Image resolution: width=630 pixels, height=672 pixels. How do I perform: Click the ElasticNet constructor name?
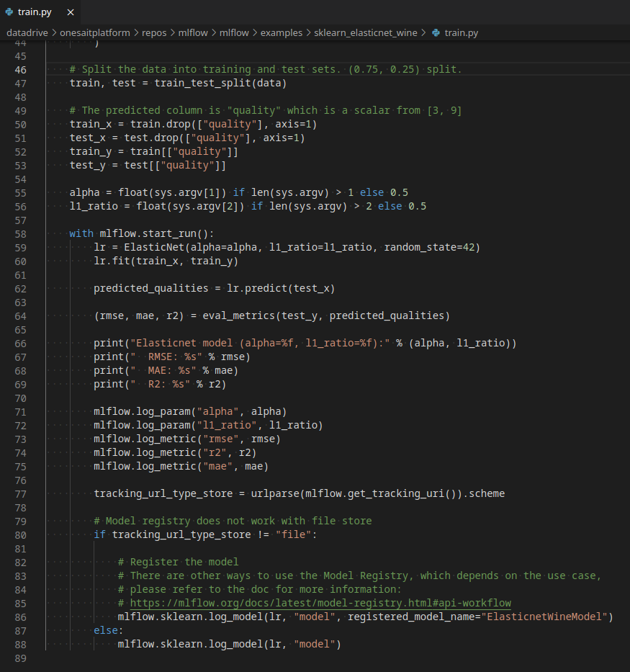[154, 247]
